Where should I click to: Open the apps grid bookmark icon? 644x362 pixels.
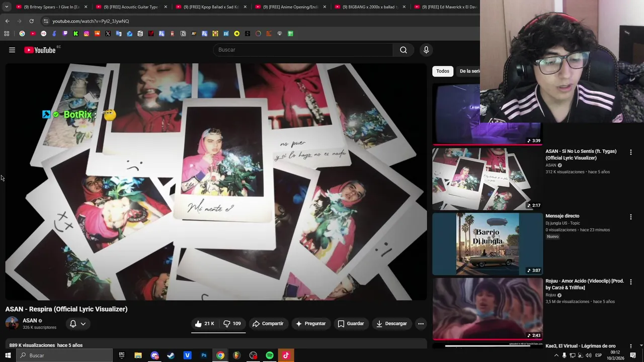[7, 34]
